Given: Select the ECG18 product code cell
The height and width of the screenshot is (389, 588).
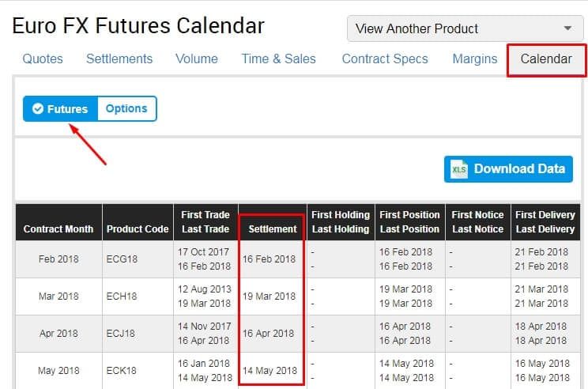Looking at the screenshot, I should pyautogui.click(x=121, y=259).
